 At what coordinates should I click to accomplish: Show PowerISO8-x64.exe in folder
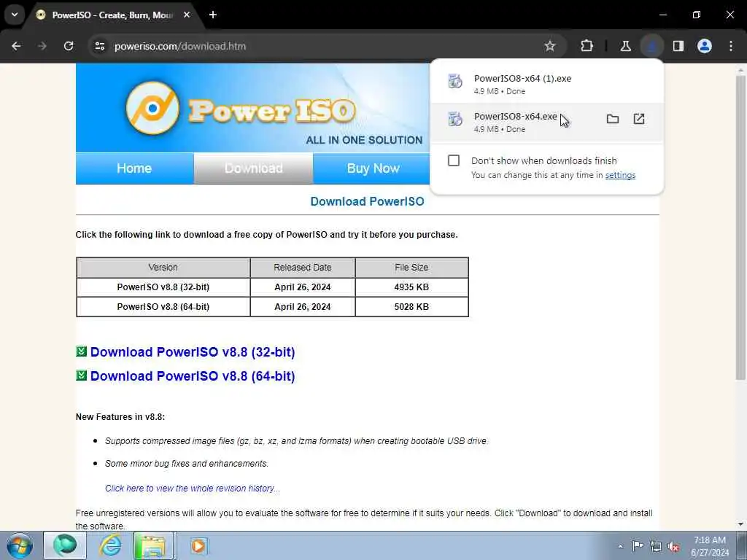[x=613, y=119]
